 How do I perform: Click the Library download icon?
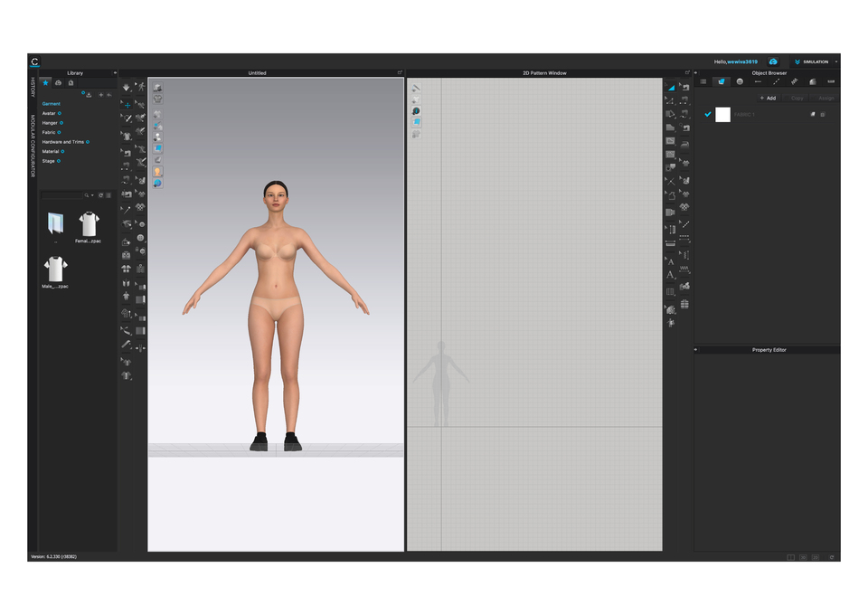[89, 94]
